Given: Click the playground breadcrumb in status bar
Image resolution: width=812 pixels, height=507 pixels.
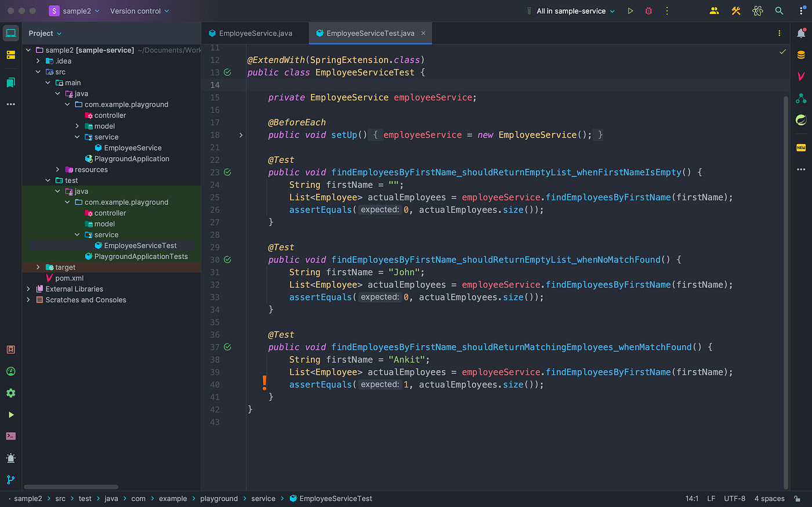Looking at the screenshot, I should coord(219,498).
